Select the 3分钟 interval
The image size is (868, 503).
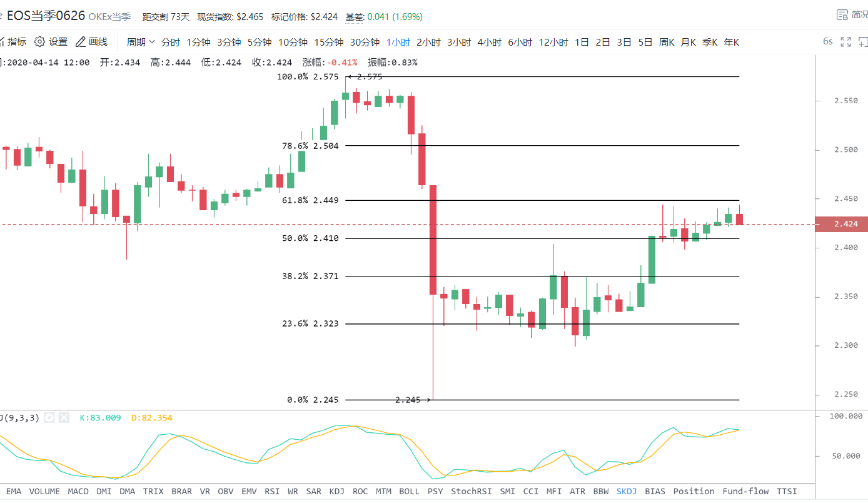pyautogui.click(x=229, y=43)
